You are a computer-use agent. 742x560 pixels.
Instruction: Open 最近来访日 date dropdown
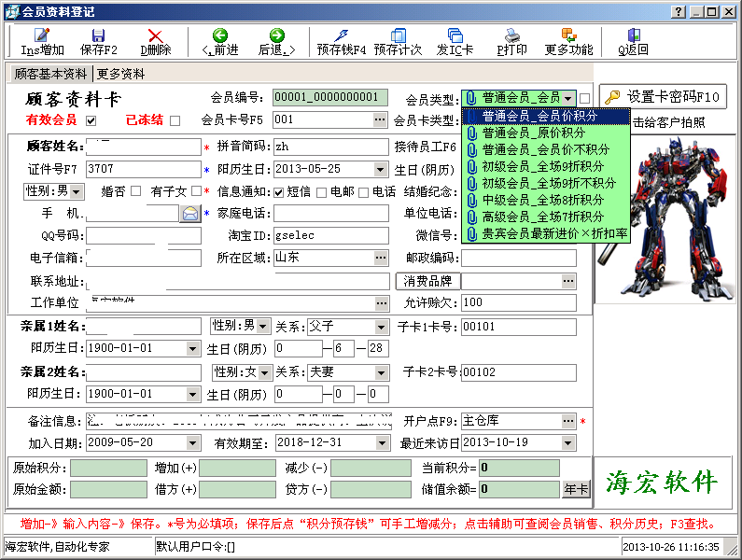point(568,443)
